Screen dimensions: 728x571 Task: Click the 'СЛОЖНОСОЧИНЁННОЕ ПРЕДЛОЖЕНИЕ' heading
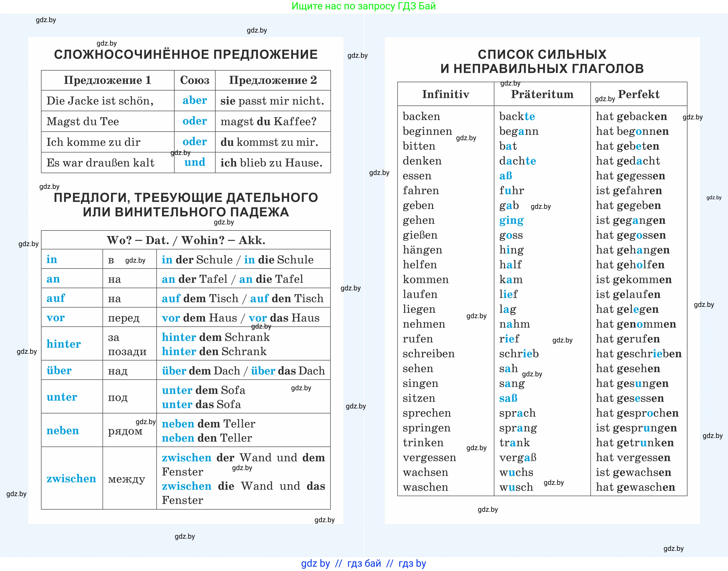point(186,54)
